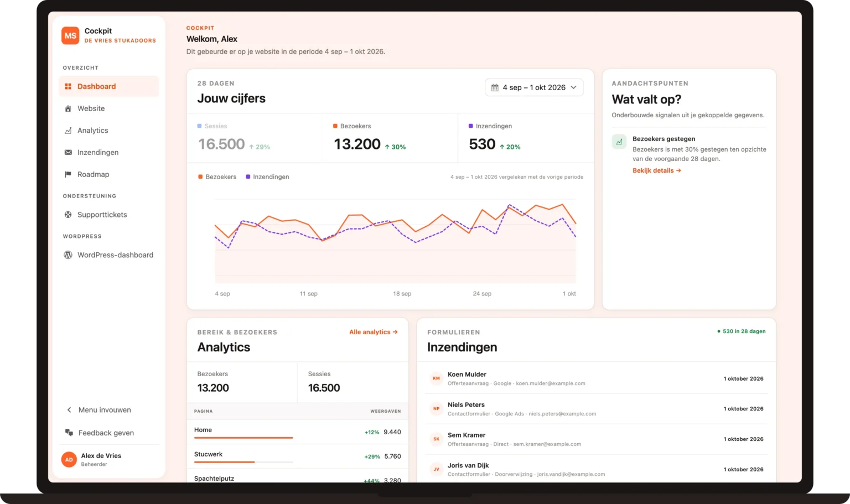Open the Koen Mulder submission row
The width and height of the screenshot is (850, 504).
coord(597,378)
